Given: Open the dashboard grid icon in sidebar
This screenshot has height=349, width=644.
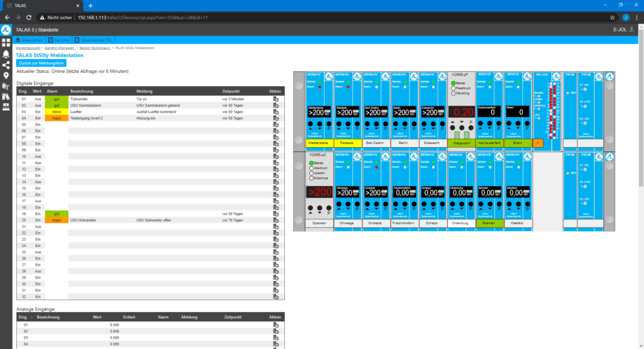Looking at the screenshot, I should point(6,42).
